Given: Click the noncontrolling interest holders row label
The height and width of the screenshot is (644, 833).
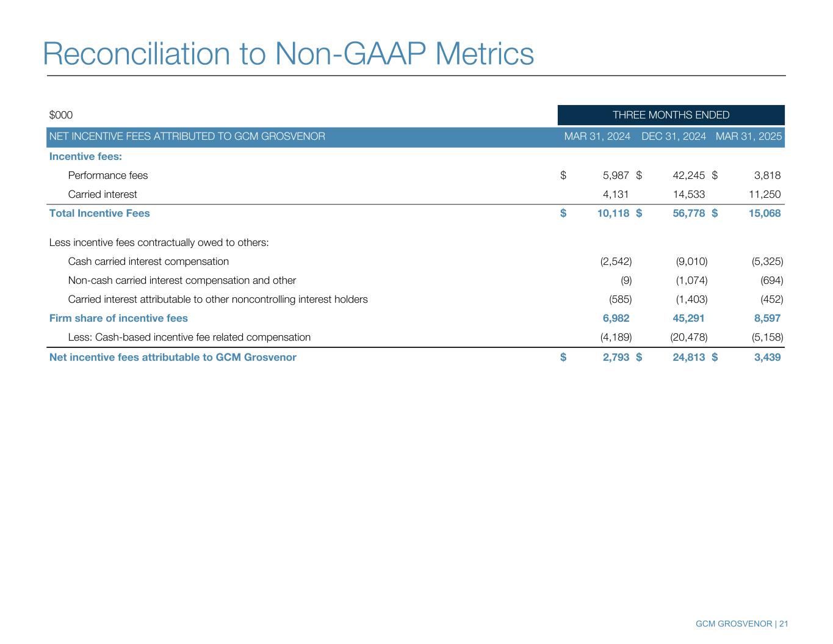Looking at the screenshot, I should [x=218, y=300].
